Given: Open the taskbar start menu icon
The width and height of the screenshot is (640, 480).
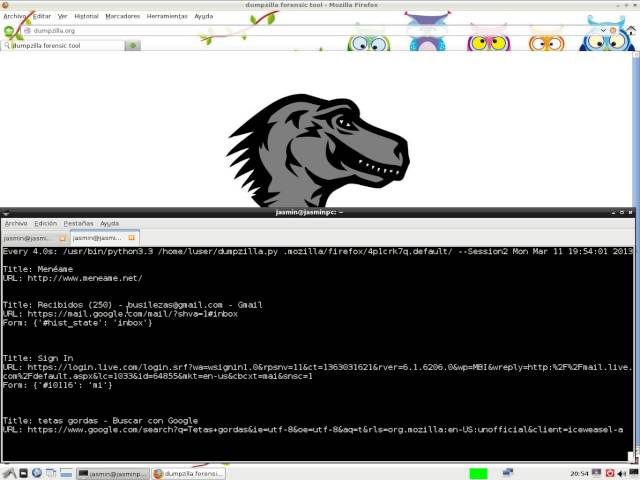Looking at the screenshot, I should coord(10,473).
